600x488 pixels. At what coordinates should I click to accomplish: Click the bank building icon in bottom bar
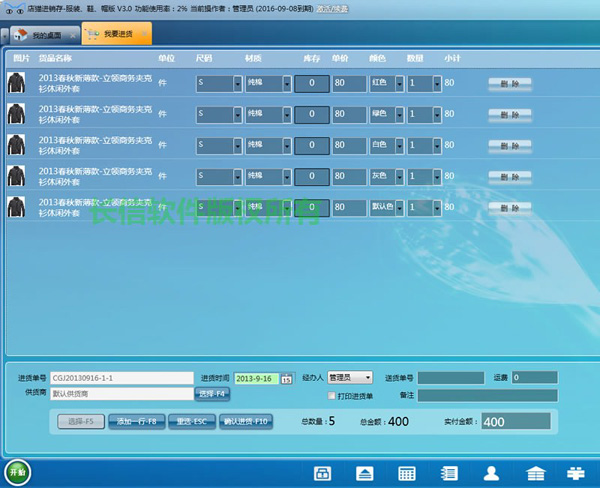point(535,473)
